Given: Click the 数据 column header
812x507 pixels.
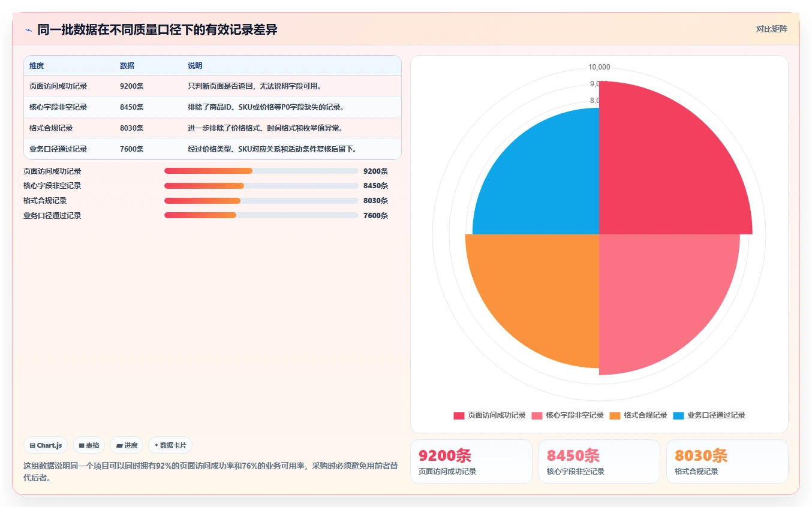Looking at the screenshot, I should [x=127, y=65].
